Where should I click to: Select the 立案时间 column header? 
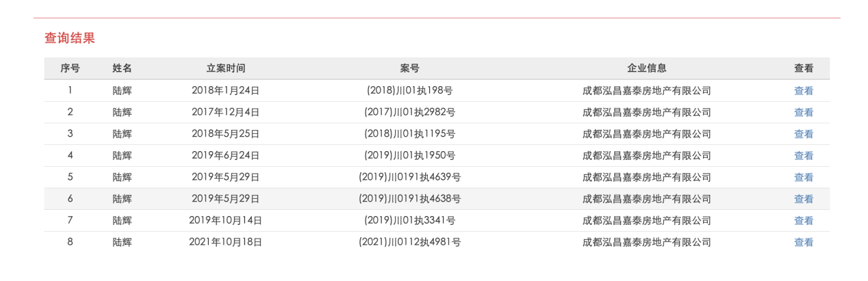225,68
